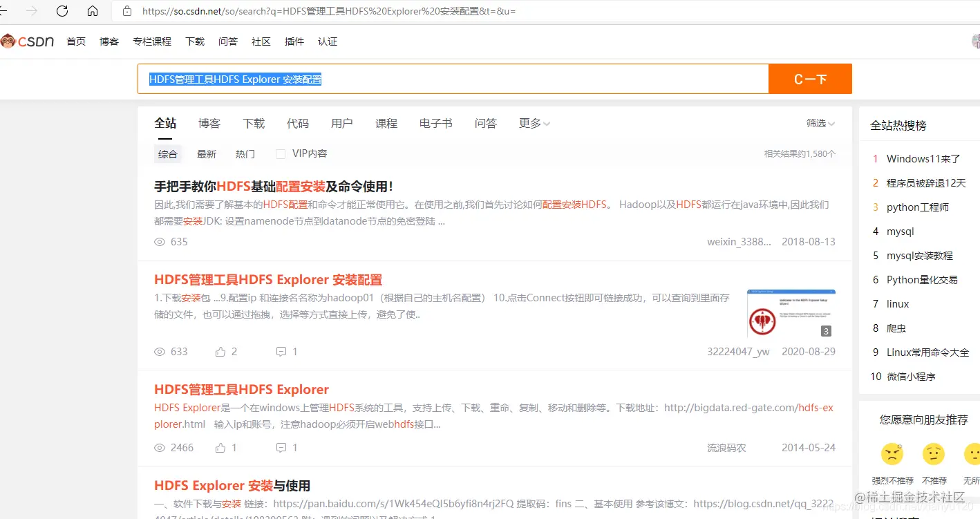Open result HDFS管理工具HDFS Explorer 安装配置
Viewport: 980px width, 519px height.
(x=268, y=280)
